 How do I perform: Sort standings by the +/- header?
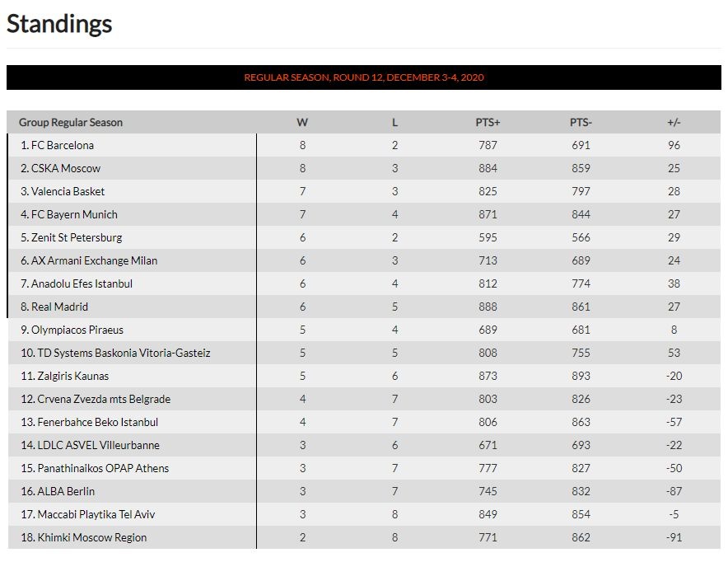(x=674, y=123)
